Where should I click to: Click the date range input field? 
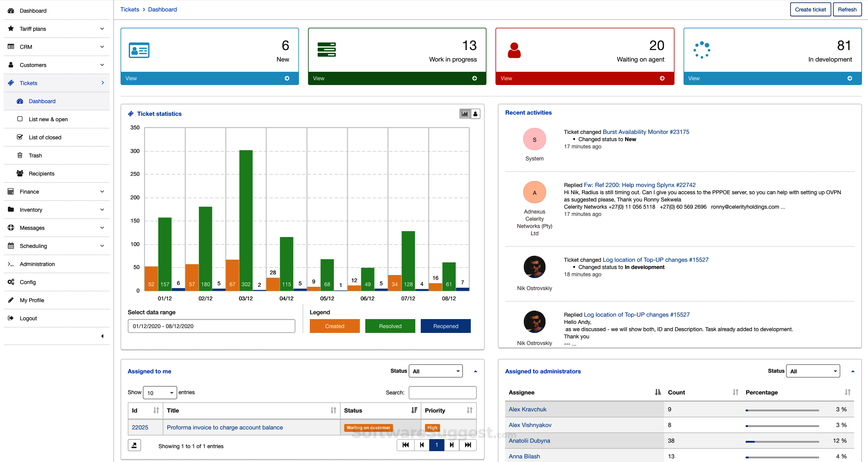pos(211,326)
